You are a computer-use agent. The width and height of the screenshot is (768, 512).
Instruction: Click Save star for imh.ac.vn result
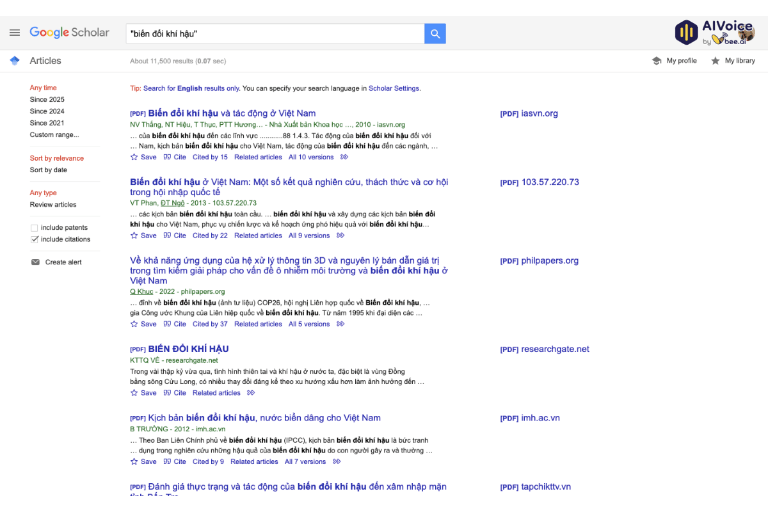coord(134,462)
